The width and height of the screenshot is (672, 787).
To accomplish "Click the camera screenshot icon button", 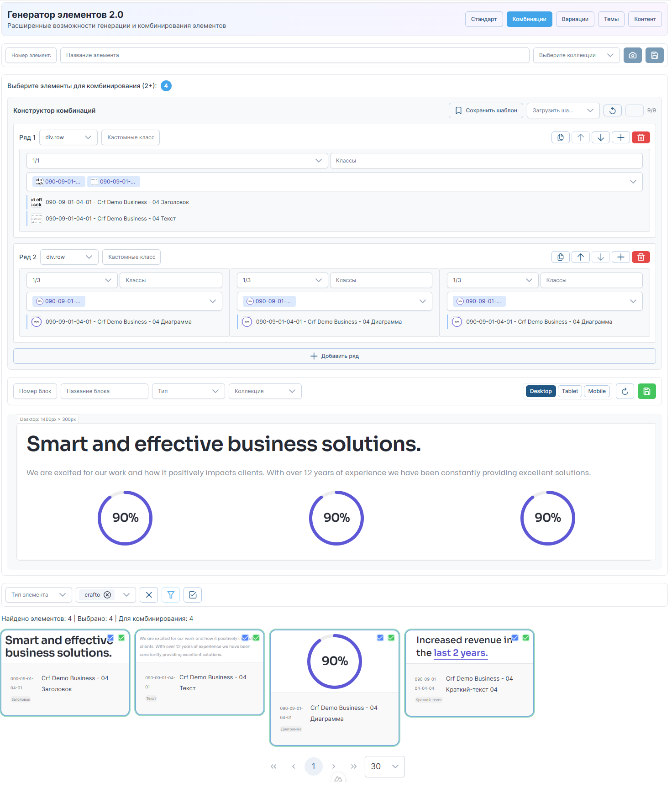I will [x=633, y=55].
